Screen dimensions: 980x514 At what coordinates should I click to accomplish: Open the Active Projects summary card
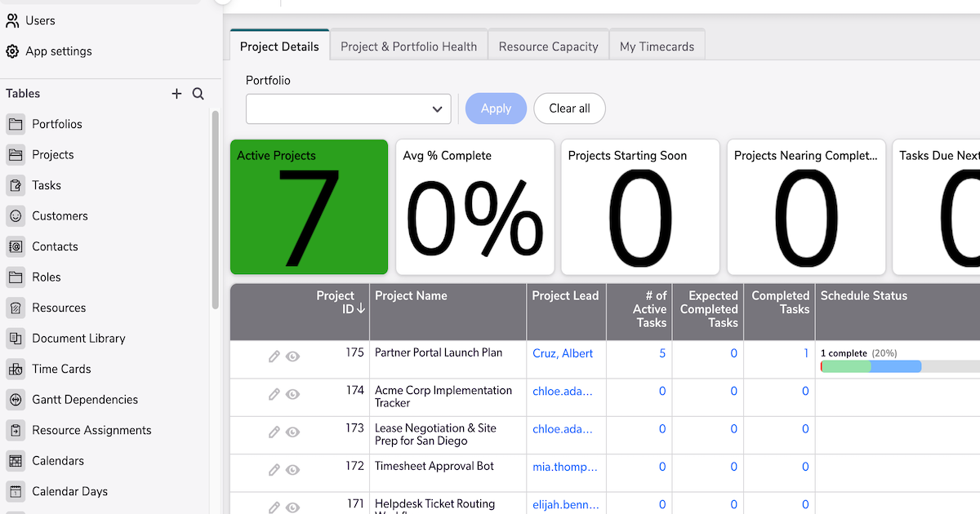[309, 206]
